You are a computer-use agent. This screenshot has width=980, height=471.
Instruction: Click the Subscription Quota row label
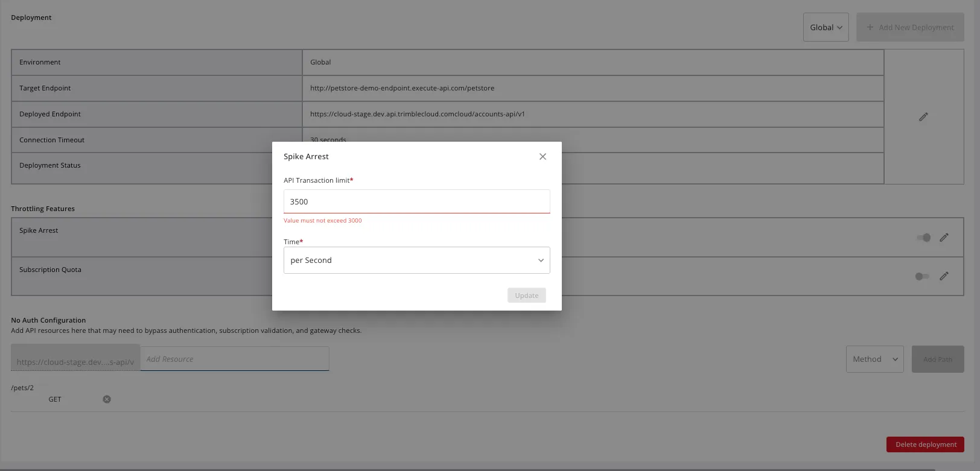coord(50,270)
